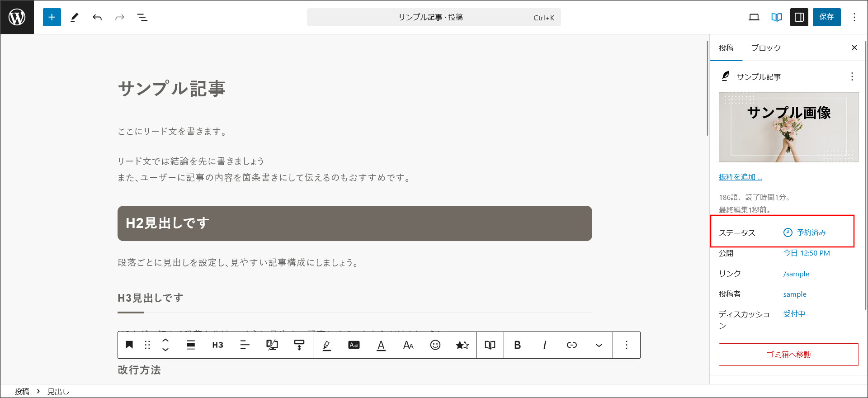Image resolution: width=868 pixels, height=398 pixels.
Task: Toggle bold formatting
Action: click(518, 345)
